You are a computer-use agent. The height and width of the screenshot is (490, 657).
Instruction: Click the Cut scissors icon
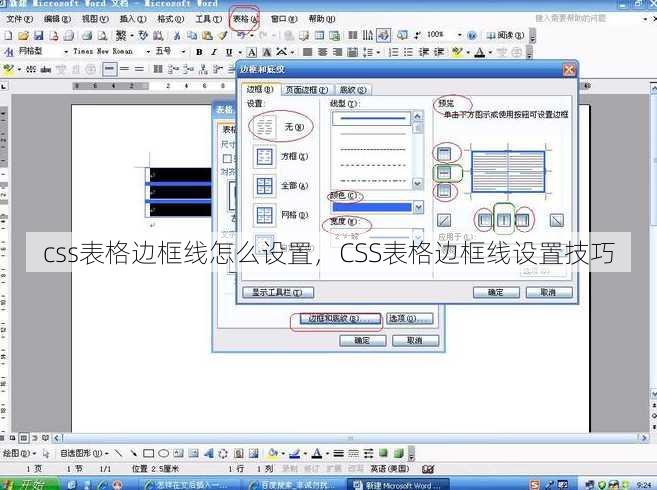tap(177, 36)
